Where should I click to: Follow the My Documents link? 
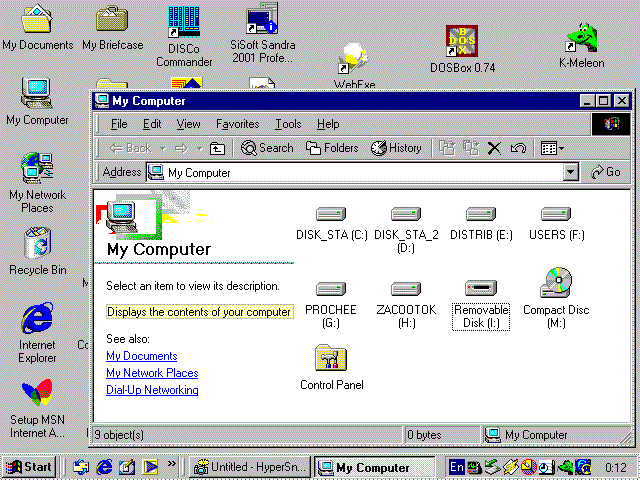point(142,356)
